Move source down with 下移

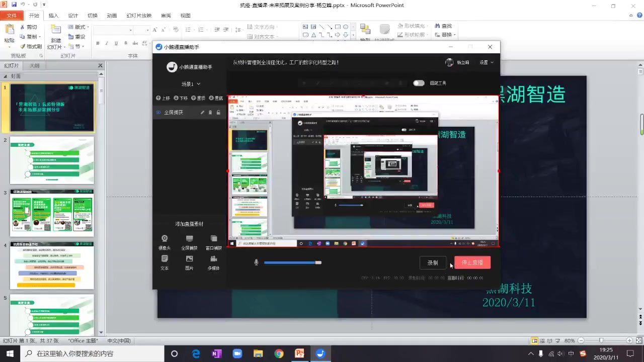point(181,98)
